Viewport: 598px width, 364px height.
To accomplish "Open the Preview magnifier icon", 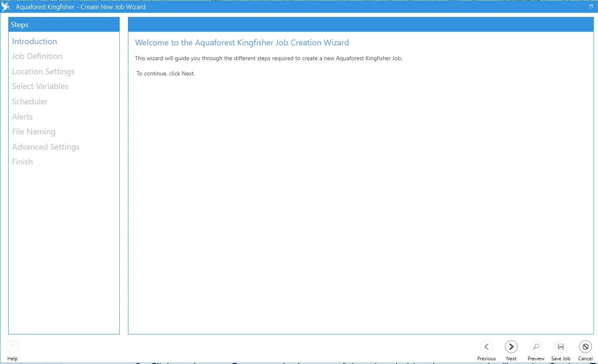I will 536,347.
